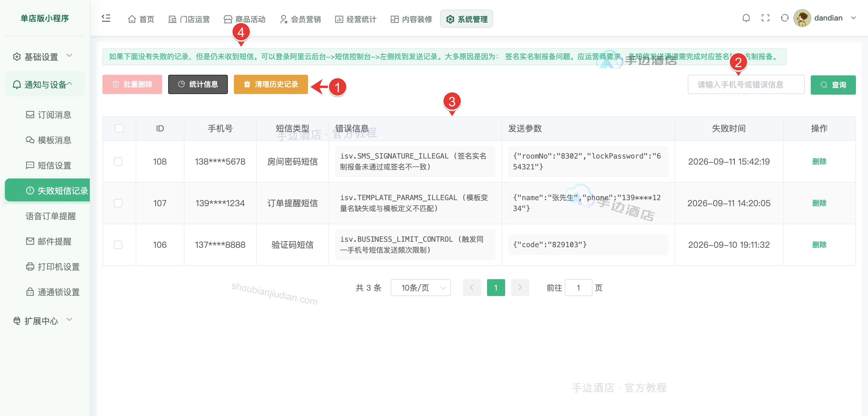The width and height of the screenshot is (868, 416).
Task: Open the 门店运营 menu
Action: pos(189,19)
